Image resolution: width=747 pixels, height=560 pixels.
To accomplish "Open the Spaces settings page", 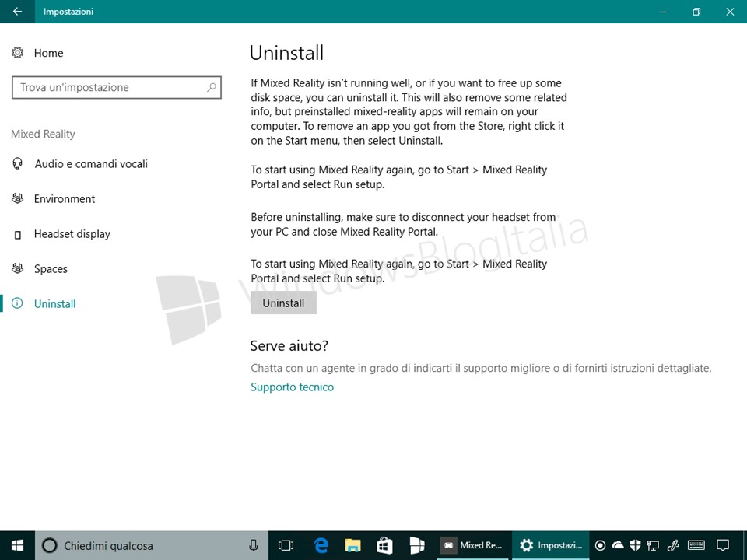I will (51, 269).
